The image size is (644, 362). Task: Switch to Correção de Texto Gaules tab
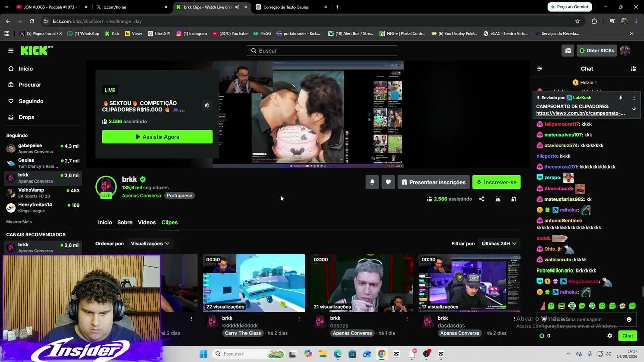(291, 7)
